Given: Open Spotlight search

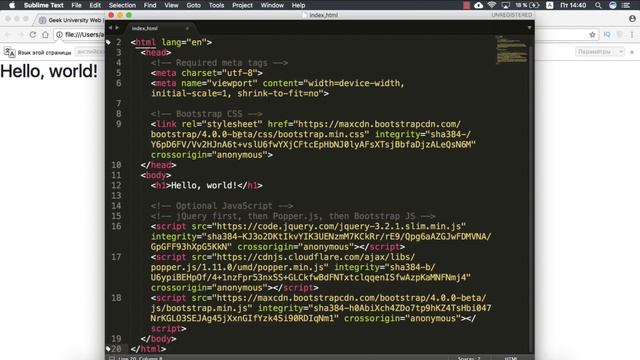Looking at the screenshot, I should point(598,5).
